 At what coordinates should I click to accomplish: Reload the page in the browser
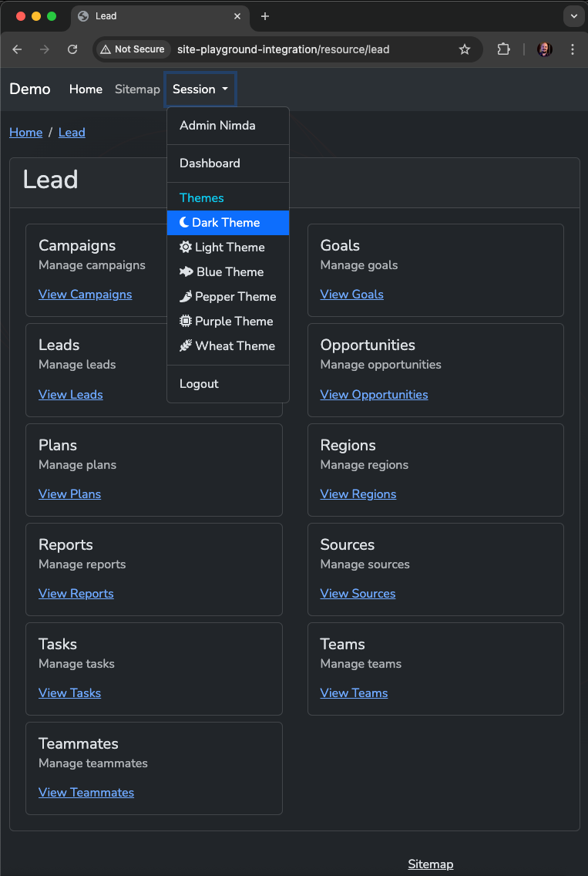[72, 49]
